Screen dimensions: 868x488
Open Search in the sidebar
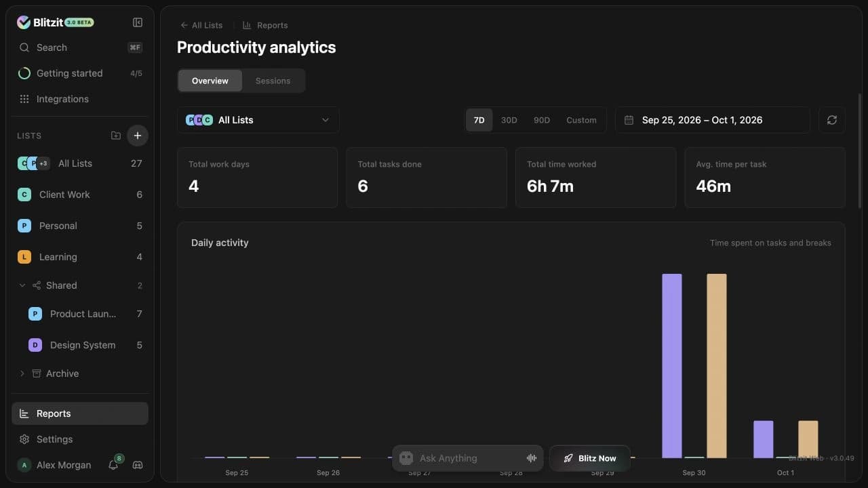(x=80, y=47)
